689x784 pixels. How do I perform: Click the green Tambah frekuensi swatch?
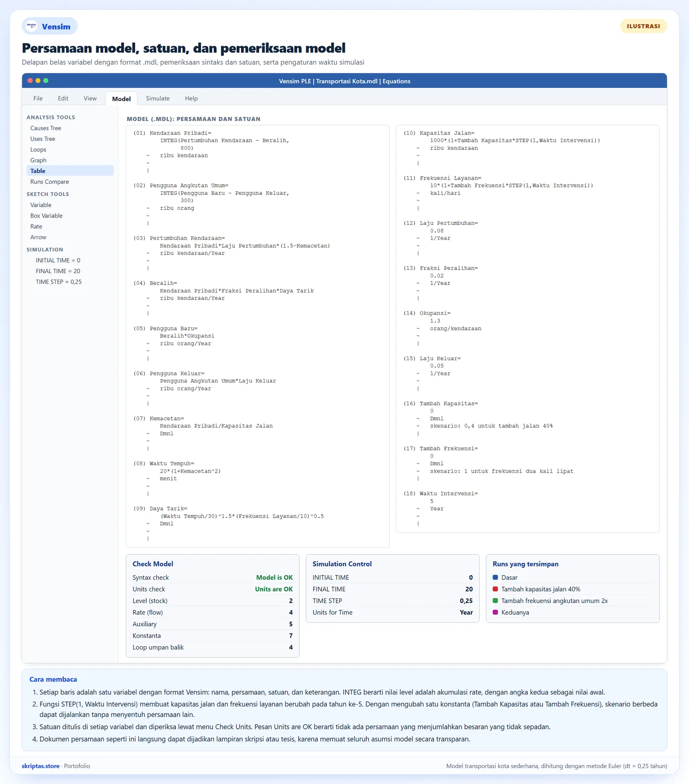[495, 600]
